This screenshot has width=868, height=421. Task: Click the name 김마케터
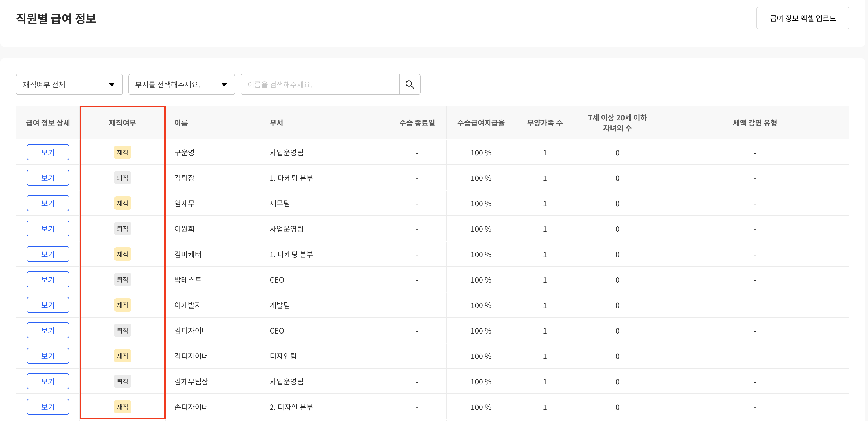coord(188,255)
